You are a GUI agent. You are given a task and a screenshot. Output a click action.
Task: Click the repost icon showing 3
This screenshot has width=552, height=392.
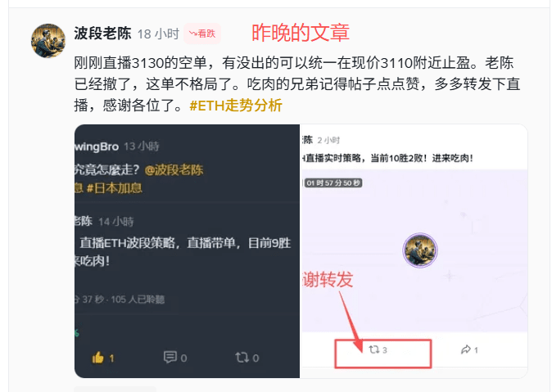click(373, 349)
